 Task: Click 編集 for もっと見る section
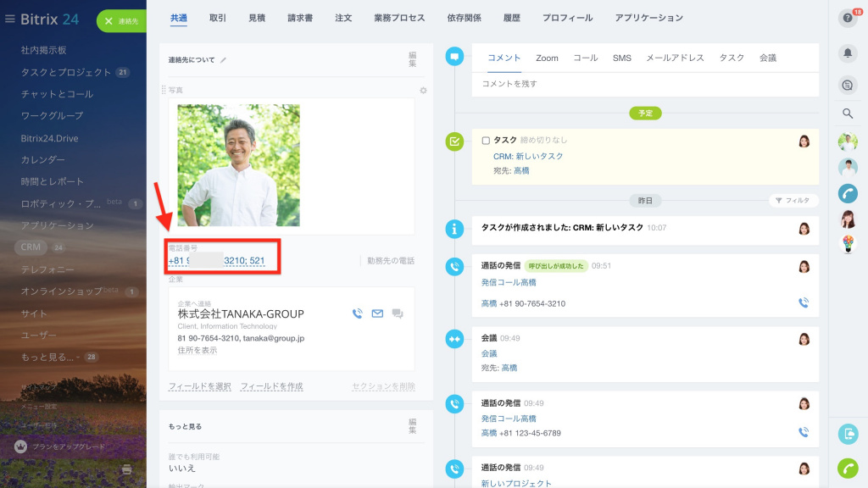coord(412,426)
